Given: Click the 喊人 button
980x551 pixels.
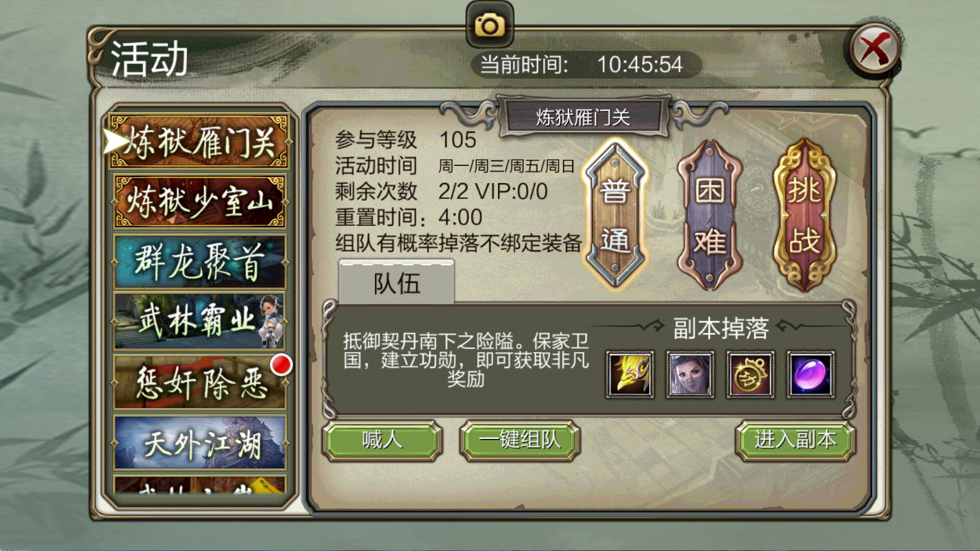Looking at the screenshot, I should pyautogui.click(x=382, y=440).
